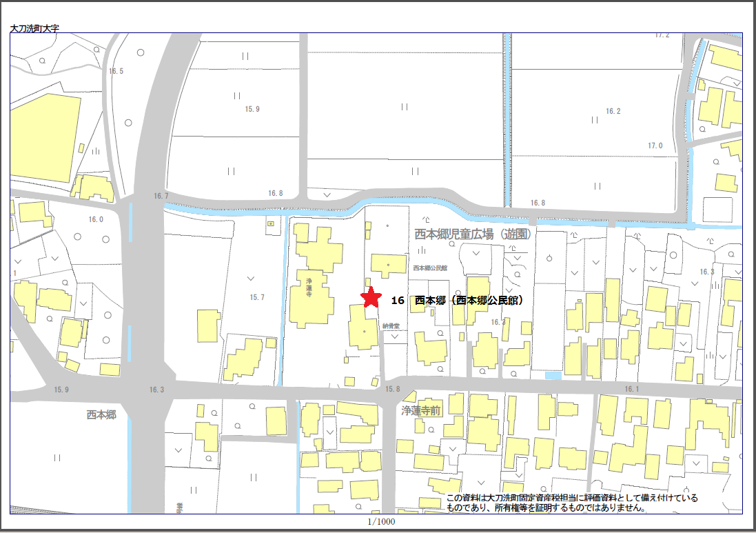Click the 16.5 elevation point label
The image size is (756, 533).
point(116,71)
